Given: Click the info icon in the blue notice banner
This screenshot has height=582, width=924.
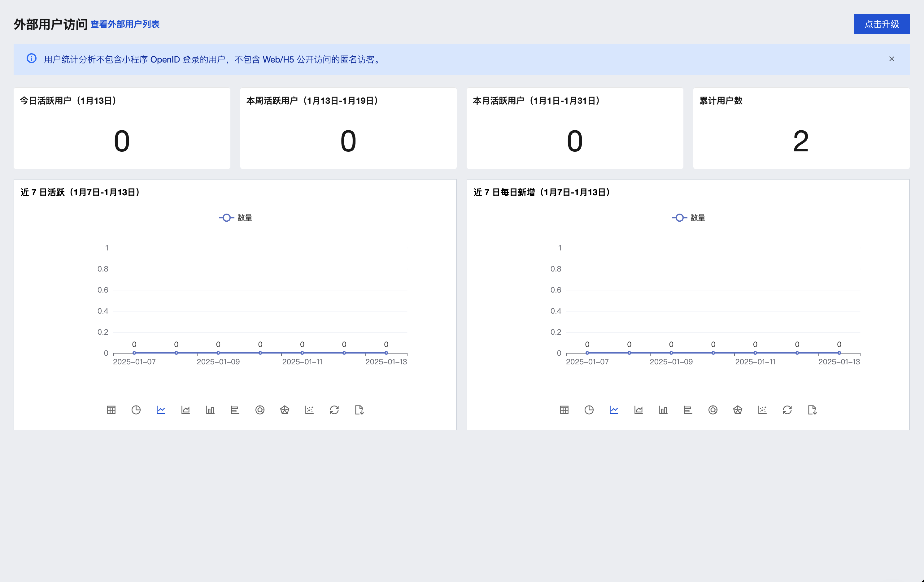Looking at the screenshot, I should pos(32,58).
